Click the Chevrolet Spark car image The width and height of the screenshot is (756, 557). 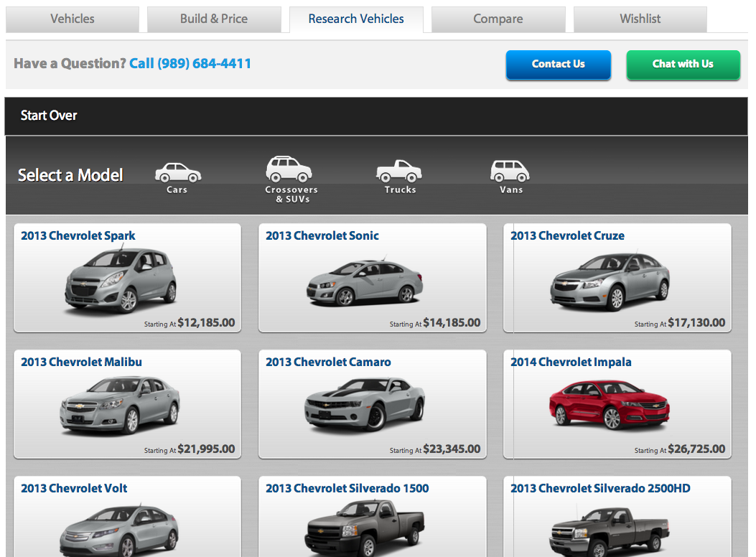point(121,280)
